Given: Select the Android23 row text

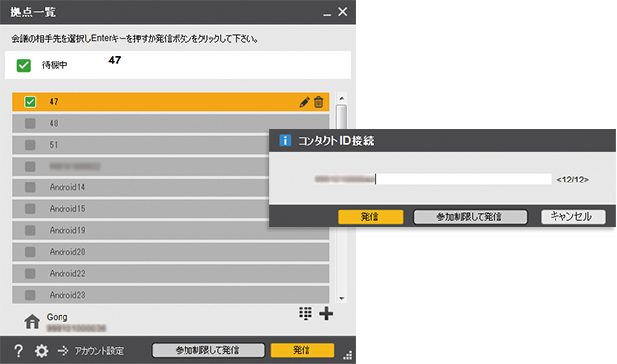Looking at the screenshot, I should (67, 295).
